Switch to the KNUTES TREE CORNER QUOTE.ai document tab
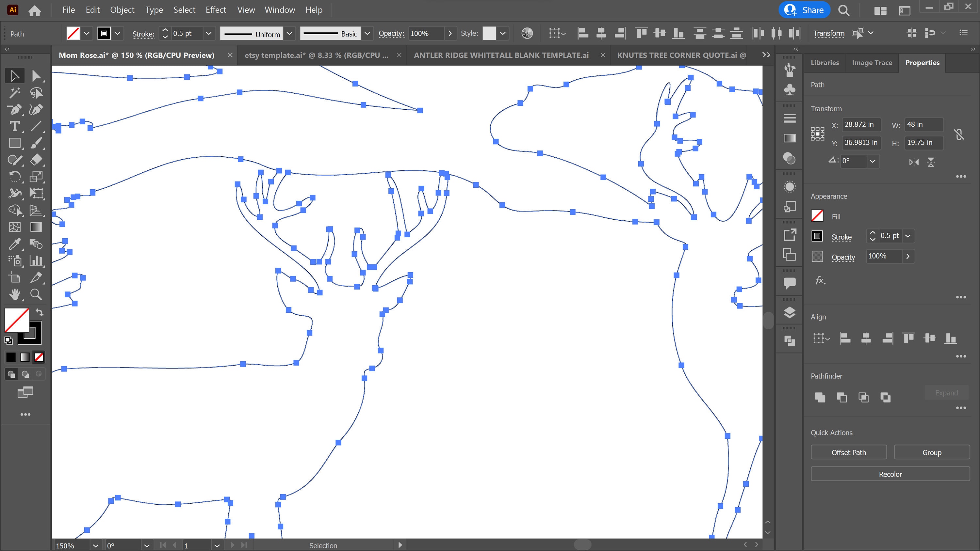This screenshot has height=551, width=980. (681, 55)
